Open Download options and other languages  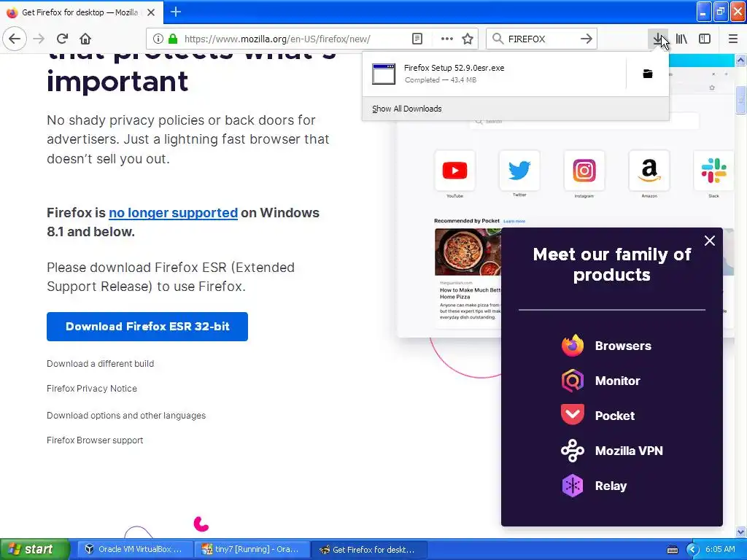tap(126, 415)
